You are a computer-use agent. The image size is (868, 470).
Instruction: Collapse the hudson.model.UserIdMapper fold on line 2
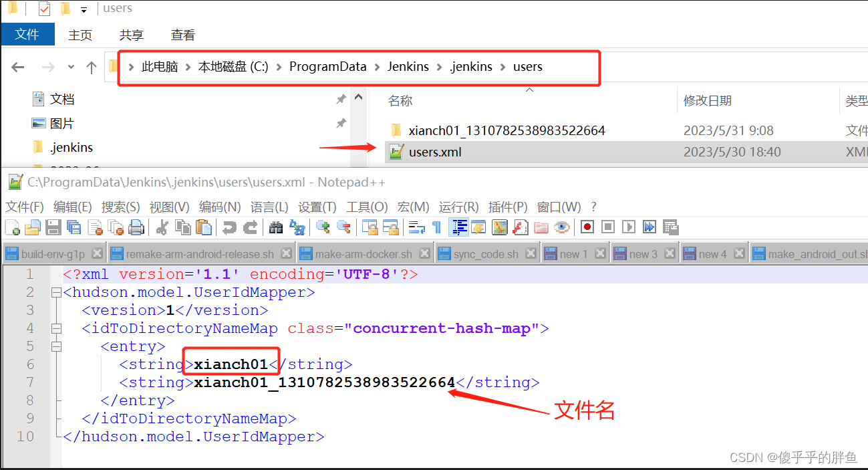[x=55, y=292]
